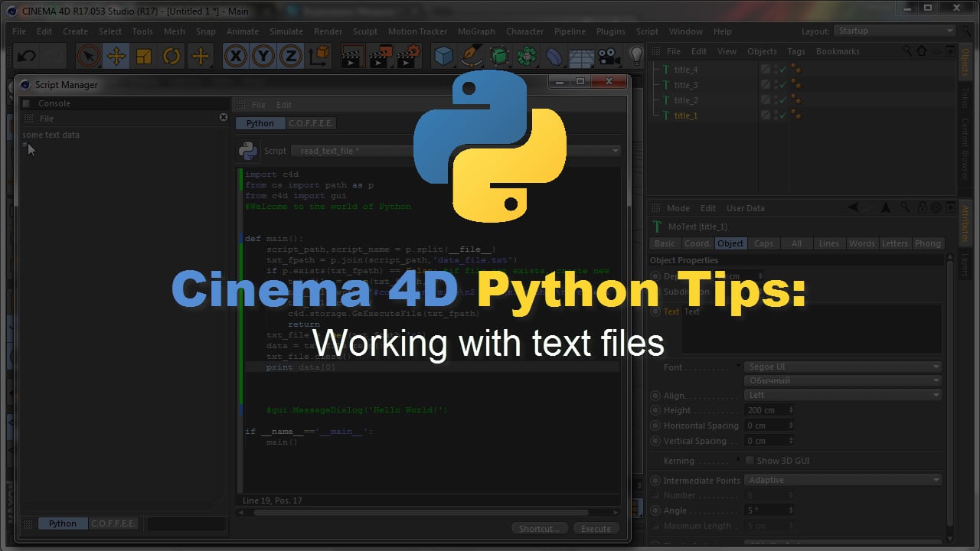Toggle the Z axis lock

click(x=291, y=56)
